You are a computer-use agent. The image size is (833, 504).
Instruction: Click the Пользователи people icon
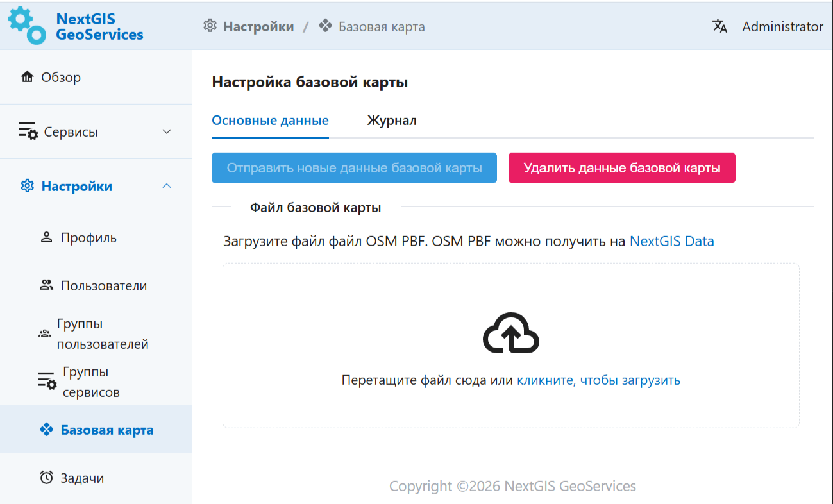point(46,286)
